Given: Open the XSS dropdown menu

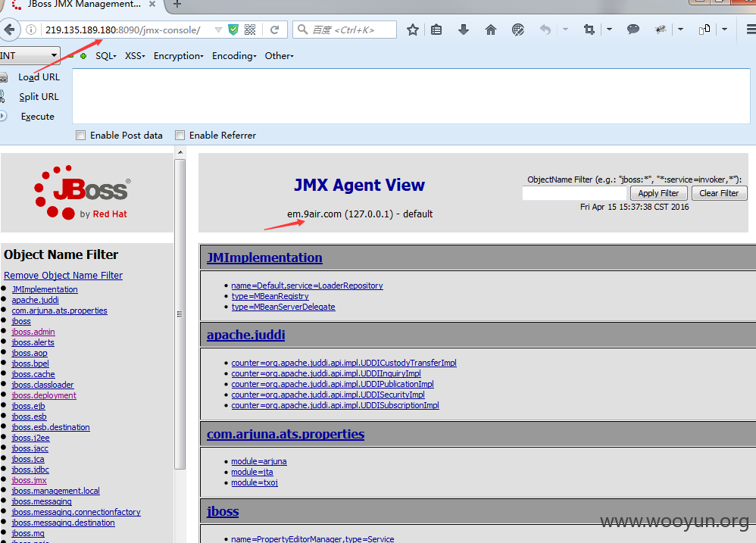Looking at the screenshot, I should [135, 56].
